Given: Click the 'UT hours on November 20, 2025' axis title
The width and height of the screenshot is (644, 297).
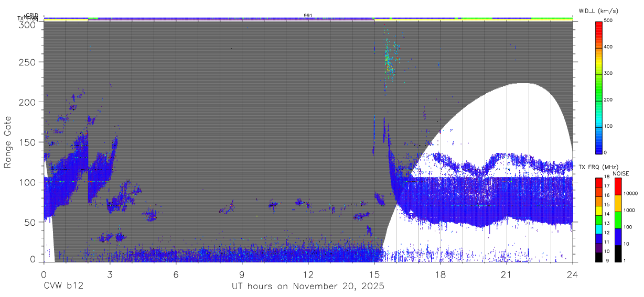Looking at the screenshot, I should click(x=308, y=287).
